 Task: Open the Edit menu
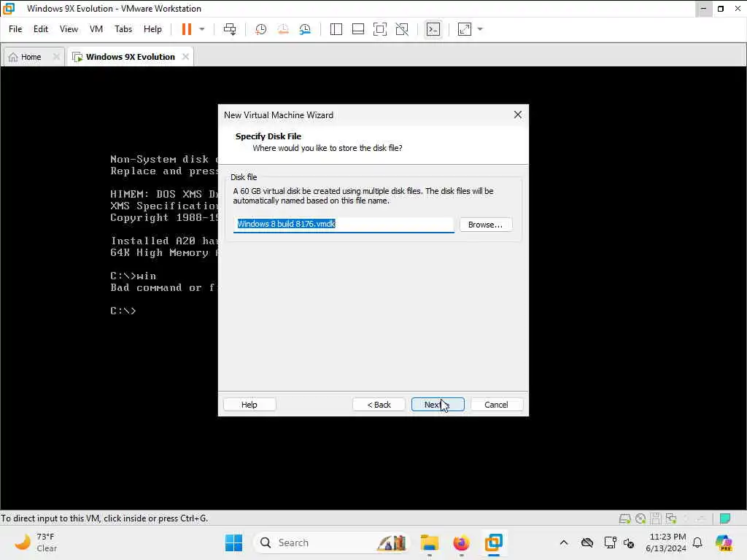click(41, 29)
